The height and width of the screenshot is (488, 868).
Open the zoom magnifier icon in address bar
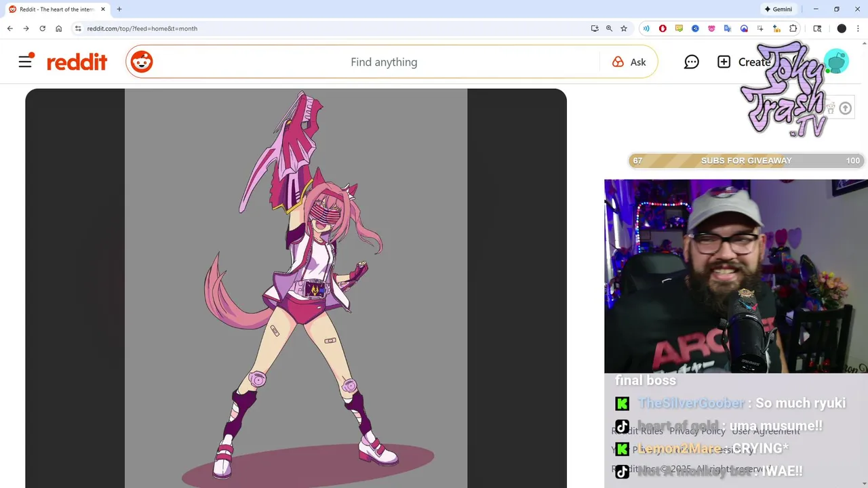click(609, 28)
